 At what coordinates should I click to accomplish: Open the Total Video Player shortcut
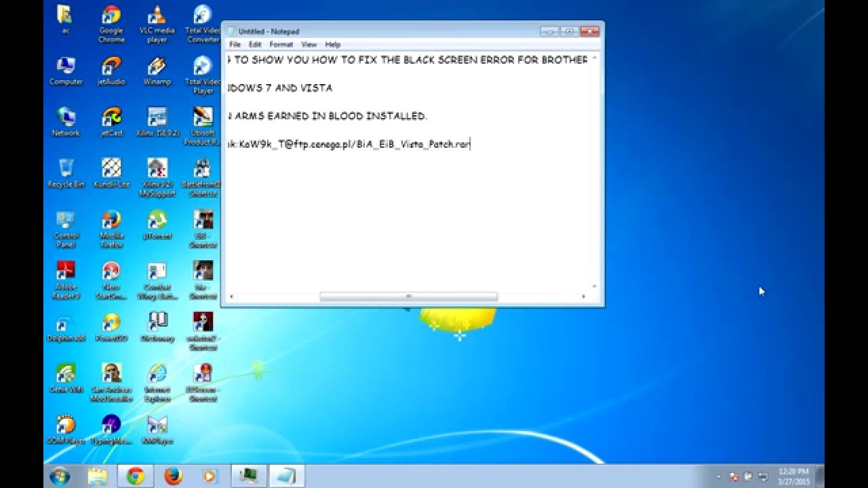click(x=203, y=75)
